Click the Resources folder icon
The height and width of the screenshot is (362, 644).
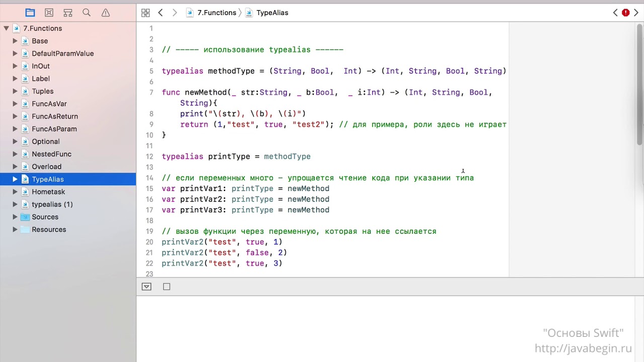point(25,229)
